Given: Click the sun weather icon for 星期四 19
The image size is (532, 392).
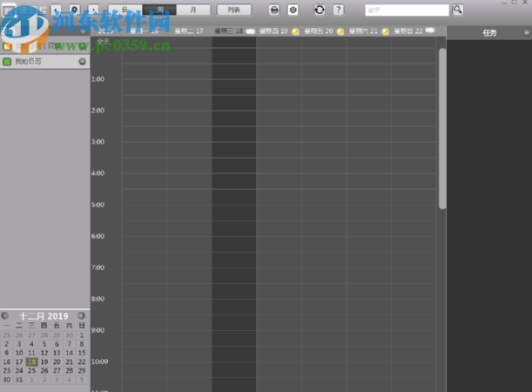Looking at the screenshot, I should click(x=295, y=31).
